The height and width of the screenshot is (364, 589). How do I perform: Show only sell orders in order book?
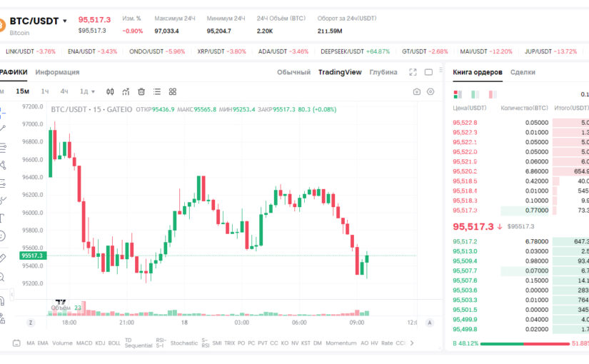tap(493, 94)
